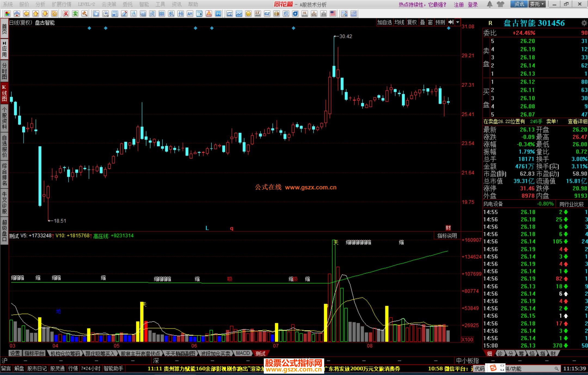Click the US flag market icon
588x375 pixels.
pyautogui.click(x=333, y=14)
